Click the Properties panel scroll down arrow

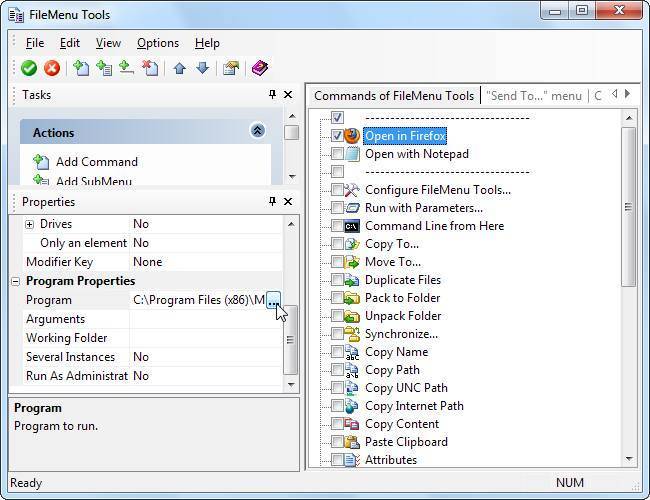coord(291,385)
